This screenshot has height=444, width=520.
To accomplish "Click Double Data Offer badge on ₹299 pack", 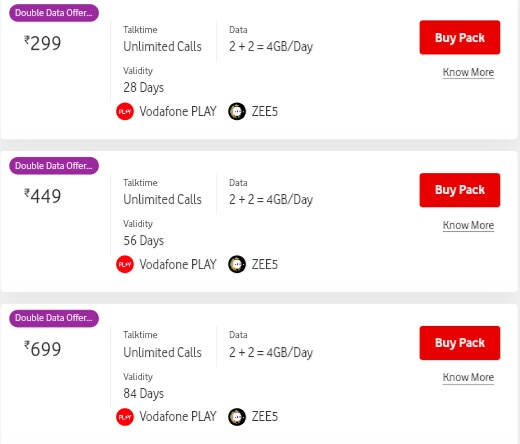I will click(54, 13).
